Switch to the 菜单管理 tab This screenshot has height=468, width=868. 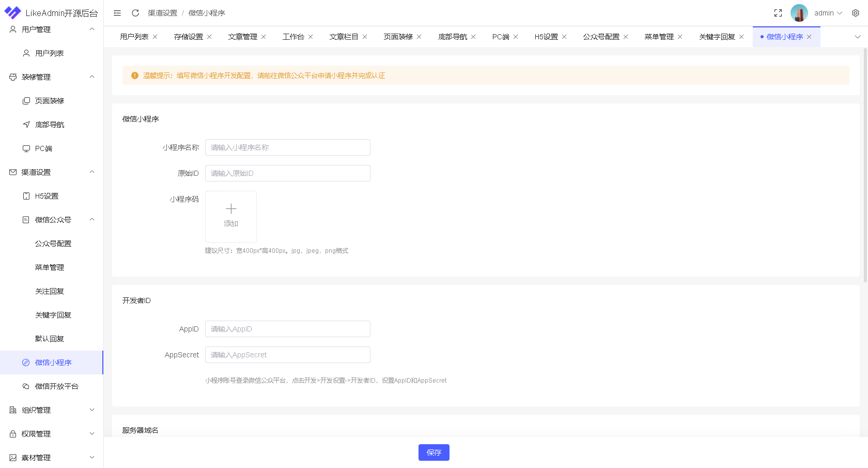point(659,37)
